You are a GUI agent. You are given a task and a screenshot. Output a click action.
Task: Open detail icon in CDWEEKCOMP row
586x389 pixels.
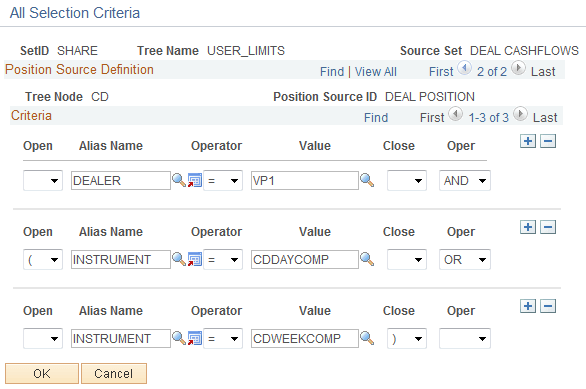[195, 339]
